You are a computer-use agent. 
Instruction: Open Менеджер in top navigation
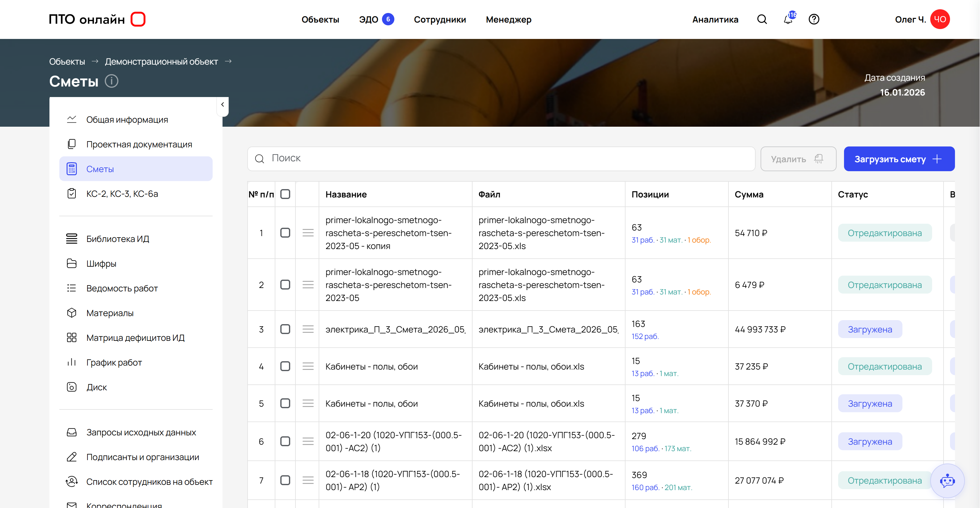pos(509,19)
